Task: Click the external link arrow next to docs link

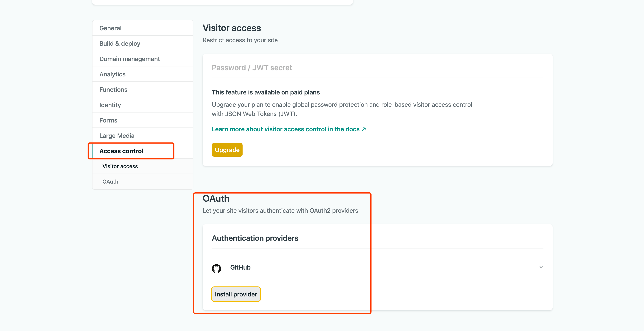Action: click(x=364, y=129)
